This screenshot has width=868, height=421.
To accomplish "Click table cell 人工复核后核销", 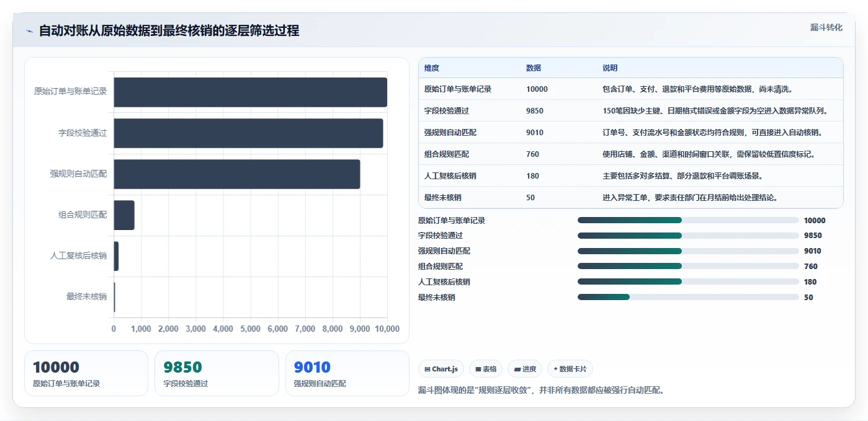I will 450,176.
